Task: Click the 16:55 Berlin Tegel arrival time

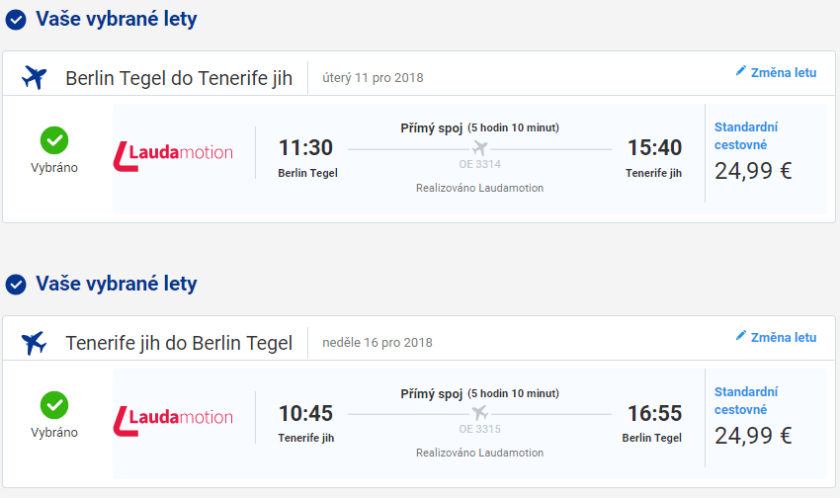Action: 653,413
